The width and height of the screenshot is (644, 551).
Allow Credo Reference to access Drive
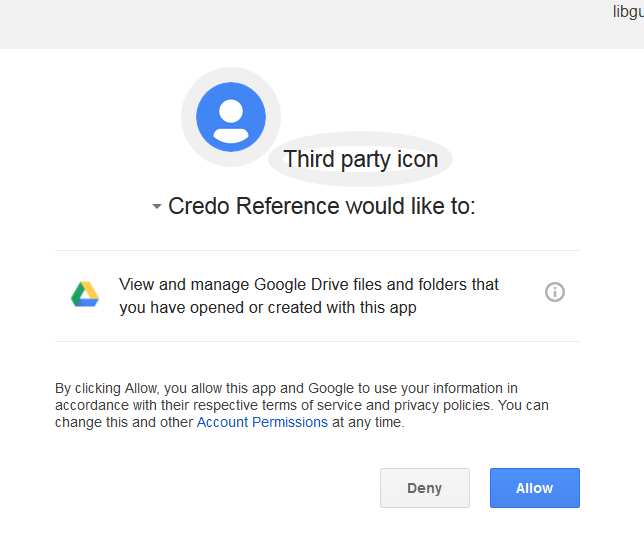coord(535,488)
